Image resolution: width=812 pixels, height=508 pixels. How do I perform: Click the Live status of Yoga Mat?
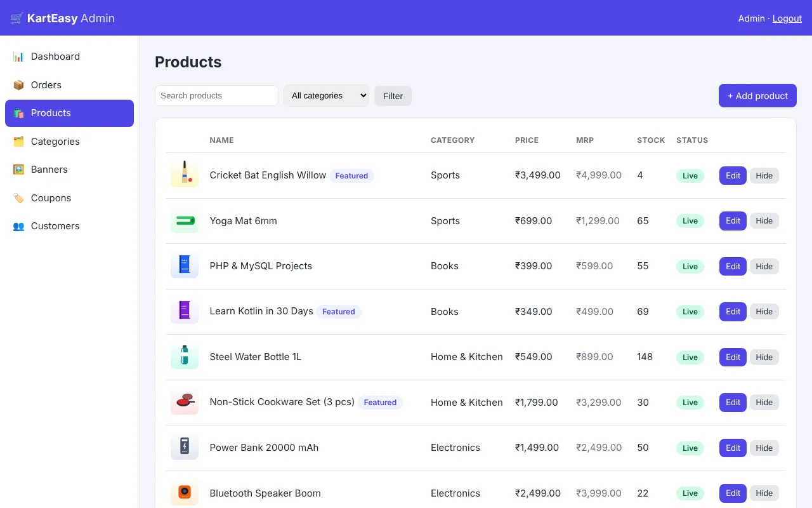pos(690,221)
